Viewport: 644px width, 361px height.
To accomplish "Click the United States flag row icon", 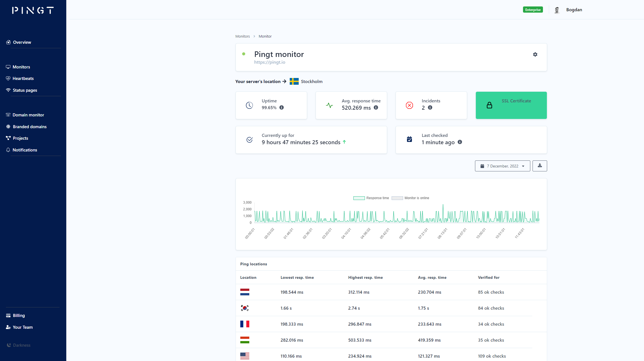I will pos(245,356).
